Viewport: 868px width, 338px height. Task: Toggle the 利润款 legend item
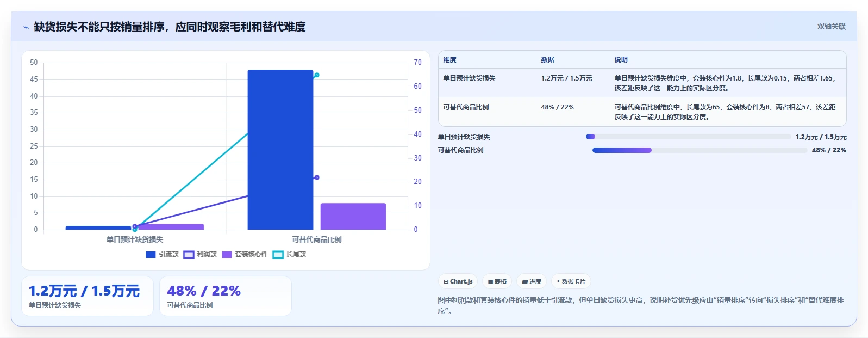point(199,254)
